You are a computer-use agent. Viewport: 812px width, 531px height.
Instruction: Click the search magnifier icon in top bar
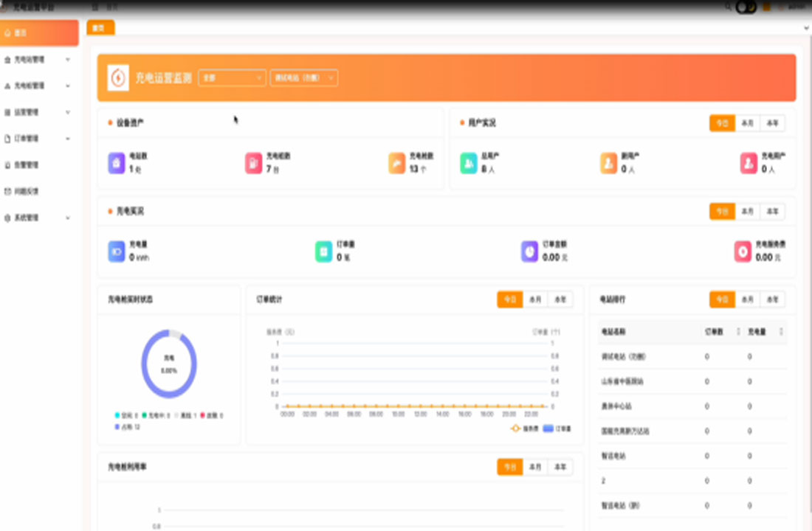pos(727,6)
